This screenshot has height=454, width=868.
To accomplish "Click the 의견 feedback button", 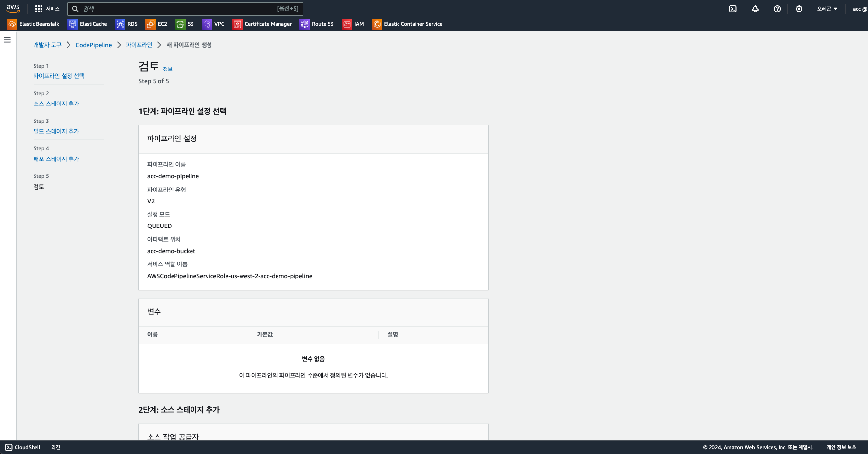I will (56, 447).
